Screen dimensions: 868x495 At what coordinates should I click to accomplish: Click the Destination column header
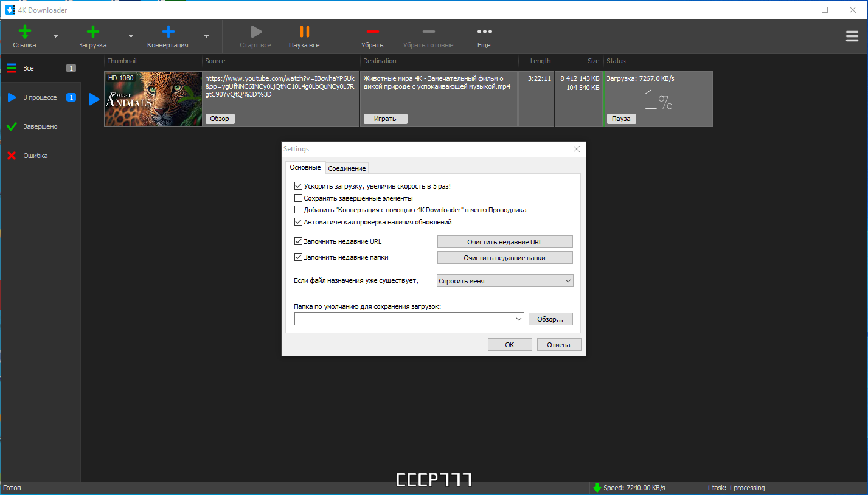[439, 61]
